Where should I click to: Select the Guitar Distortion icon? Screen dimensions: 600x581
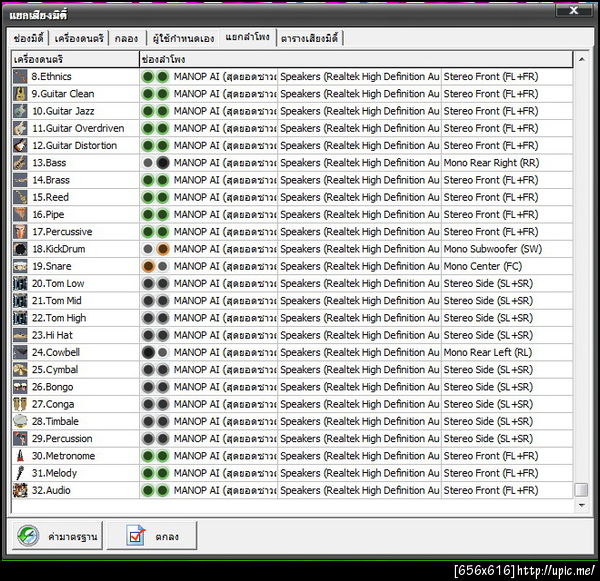[x=20, y=145]
